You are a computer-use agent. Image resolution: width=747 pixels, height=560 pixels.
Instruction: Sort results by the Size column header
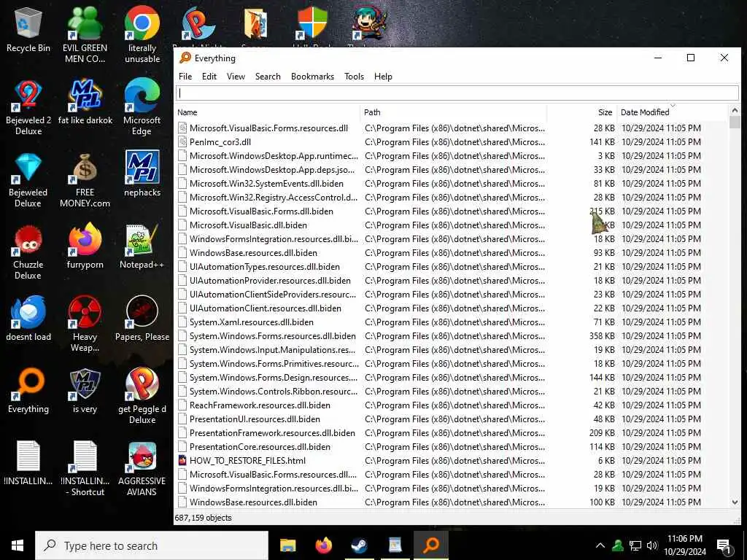point(582,112)
